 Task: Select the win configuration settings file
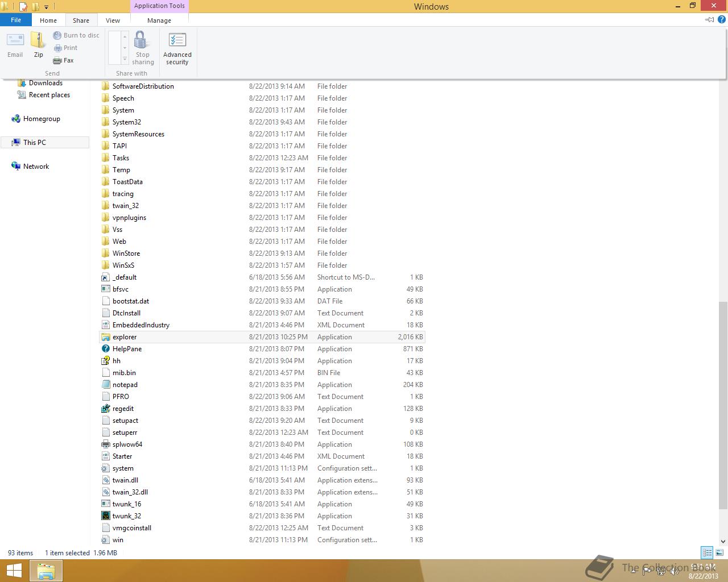pyautogui.click(x=118, y=540)
